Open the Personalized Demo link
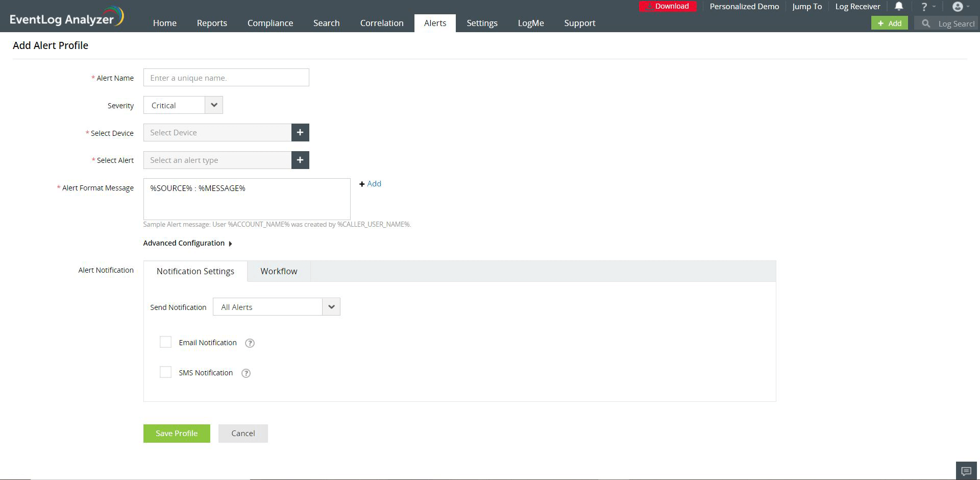 click(744, 7)
